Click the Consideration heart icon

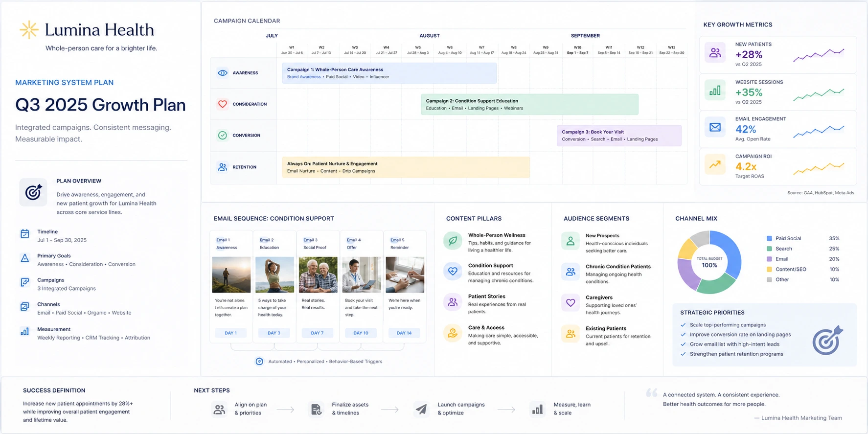(x=223, y=104)
